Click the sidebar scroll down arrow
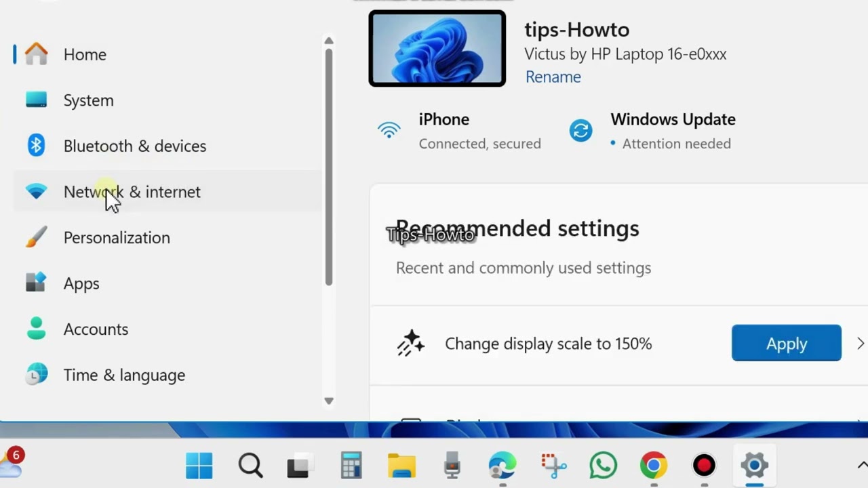Viewport: 868px width, 488px height. (329, 401)
